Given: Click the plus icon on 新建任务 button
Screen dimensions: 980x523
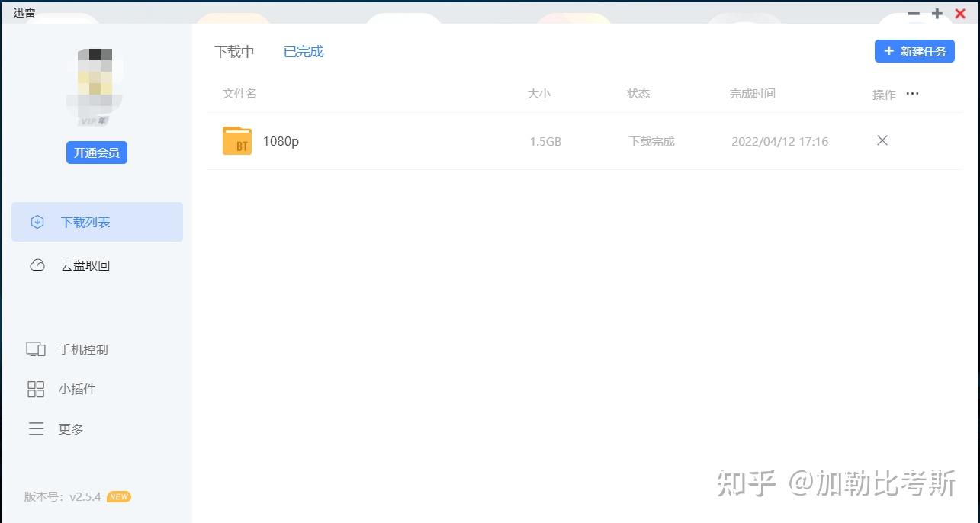Looking at the screenshot, I should [x=888, y=51].
